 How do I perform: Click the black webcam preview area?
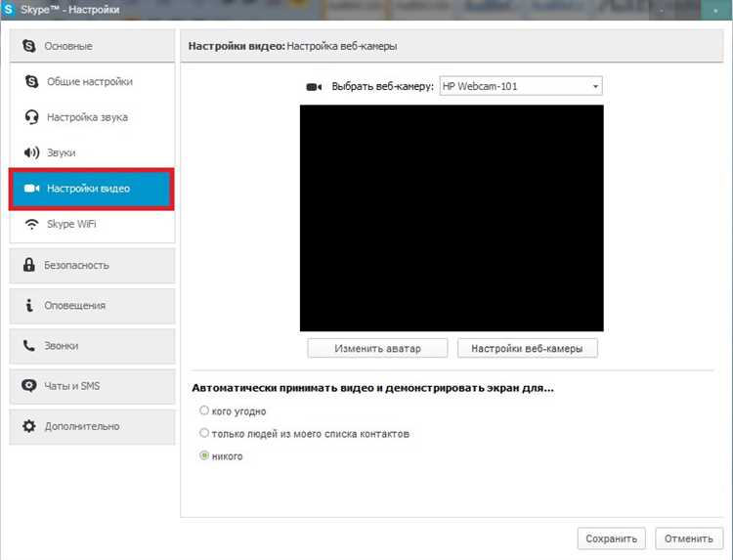tap(452, 218)
